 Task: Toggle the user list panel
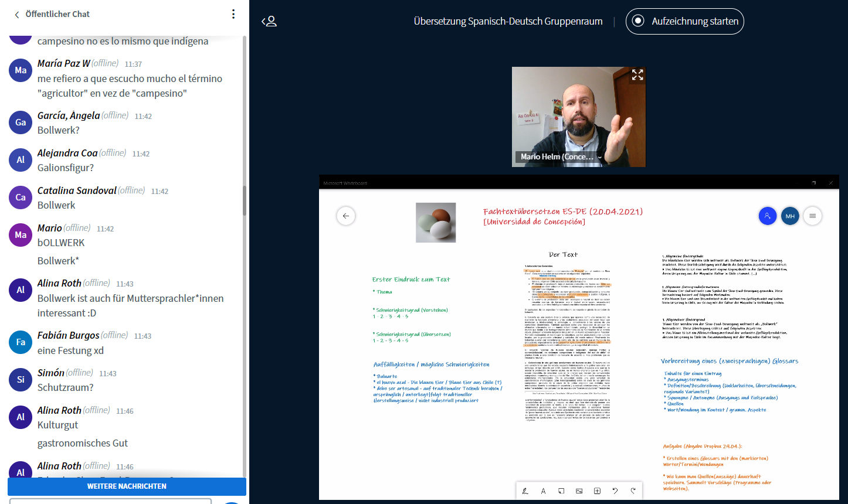pos(269,22)
